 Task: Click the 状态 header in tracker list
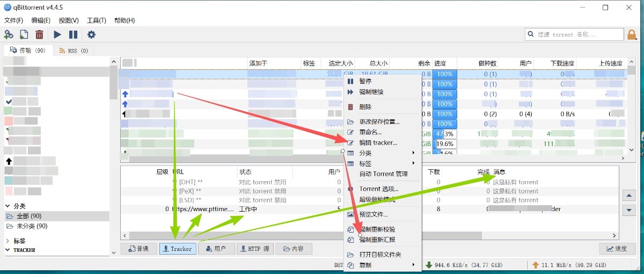click(265, 172)
